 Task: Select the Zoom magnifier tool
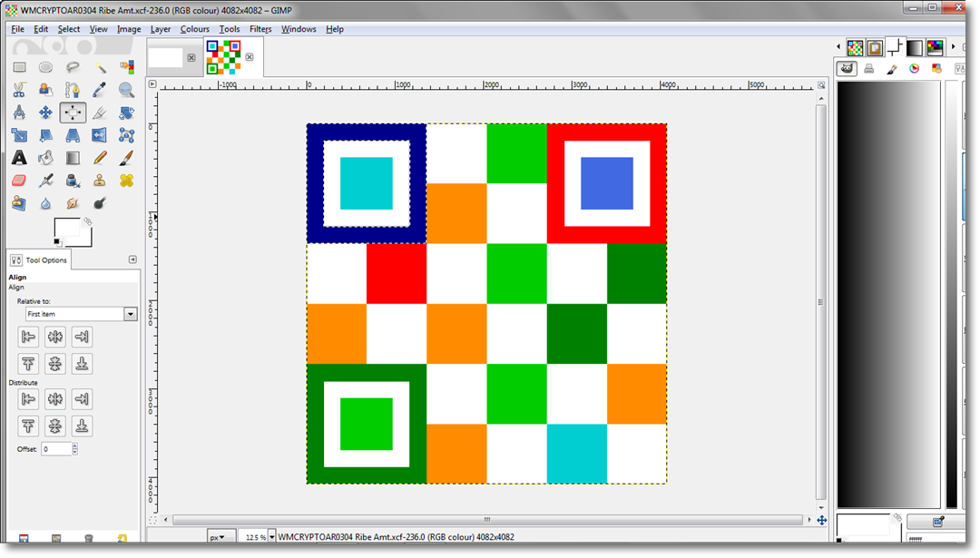click(x=126, y=90)
